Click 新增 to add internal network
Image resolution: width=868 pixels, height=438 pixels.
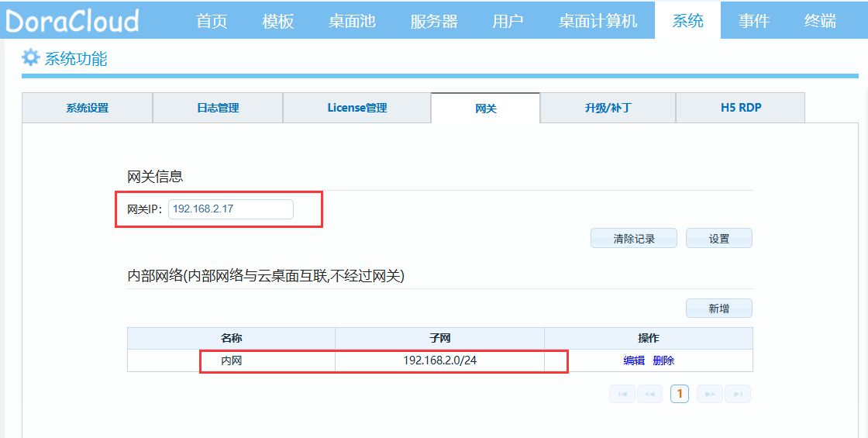[x=718, y=309]
